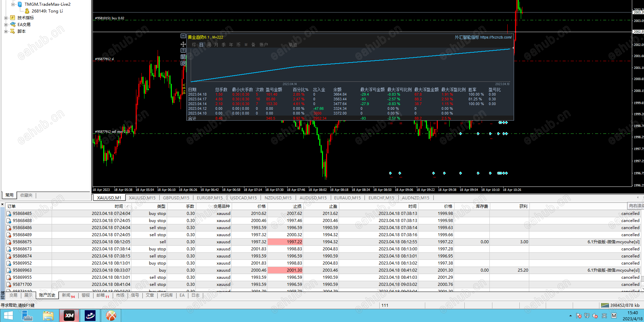The width and height of the screenshot is (644, 322).
Task: Open the question mark help icon on stats panel
Action: click(x=183, y=50)
